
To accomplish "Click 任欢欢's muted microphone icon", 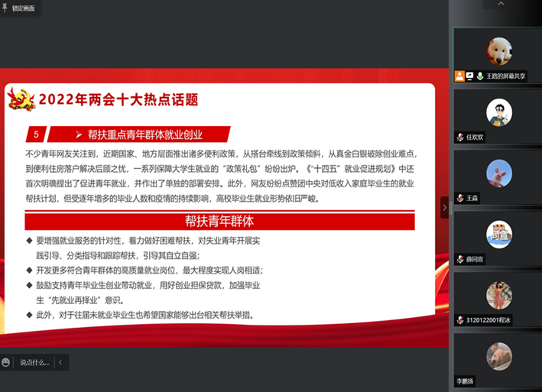I will [x=459, y=137].
